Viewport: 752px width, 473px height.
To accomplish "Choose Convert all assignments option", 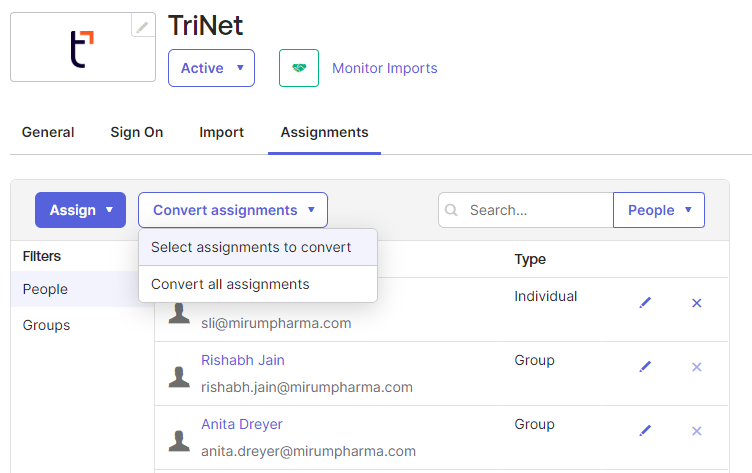I will [258, 284].
